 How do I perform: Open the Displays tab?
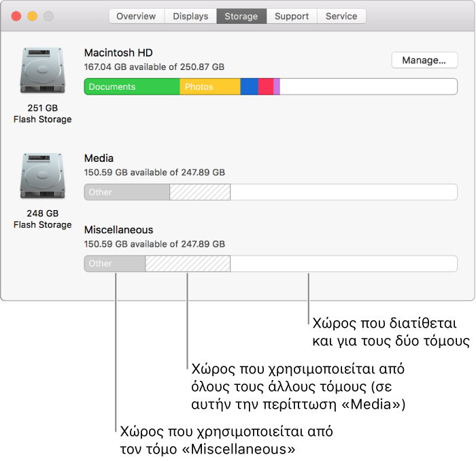pyautogui.click(x=190, y=16)
